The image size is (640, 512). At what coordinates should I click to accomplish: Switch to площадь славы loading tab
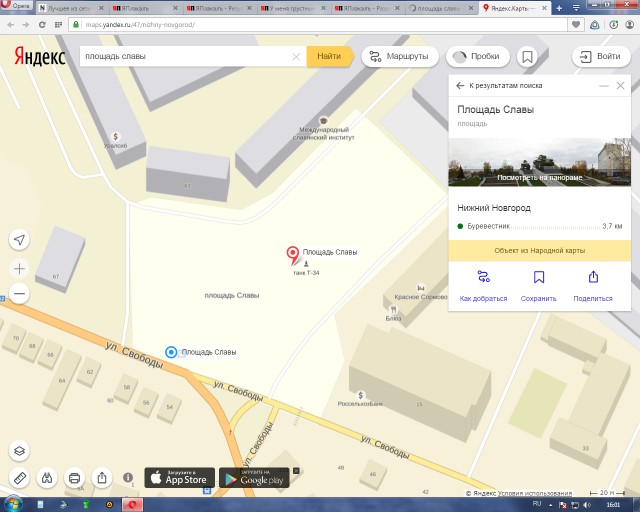tap(441, 8)
